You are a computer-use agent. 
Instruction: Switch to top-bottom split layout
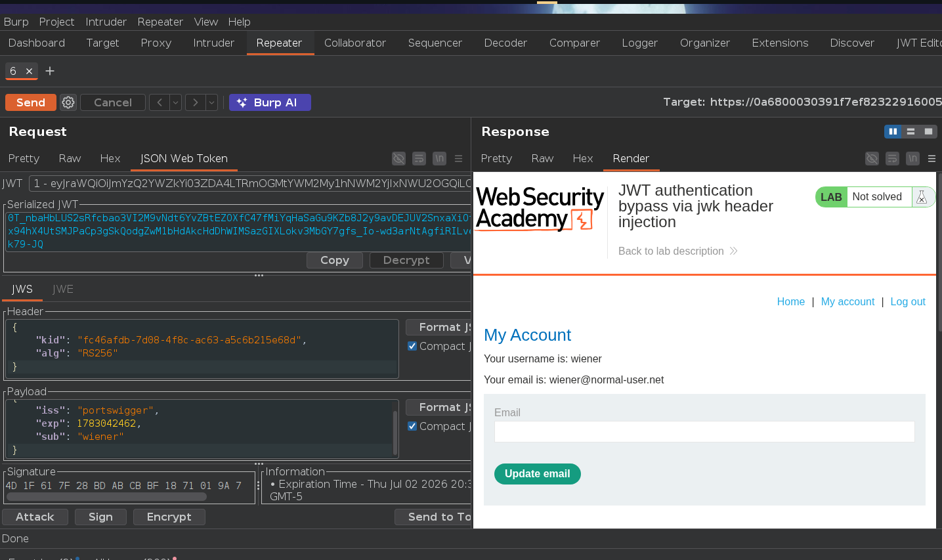click(x=910, y=131)
